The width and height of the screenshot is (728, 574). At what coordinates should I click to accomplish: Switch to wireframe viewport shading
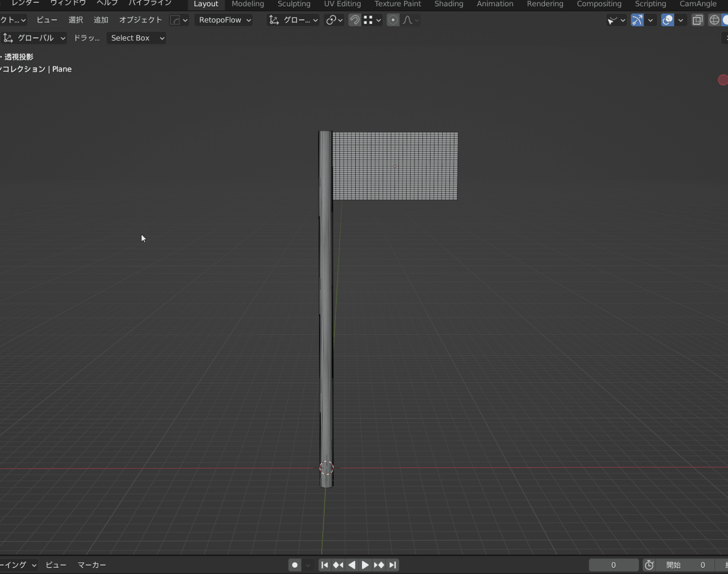[x=714, y=20]
